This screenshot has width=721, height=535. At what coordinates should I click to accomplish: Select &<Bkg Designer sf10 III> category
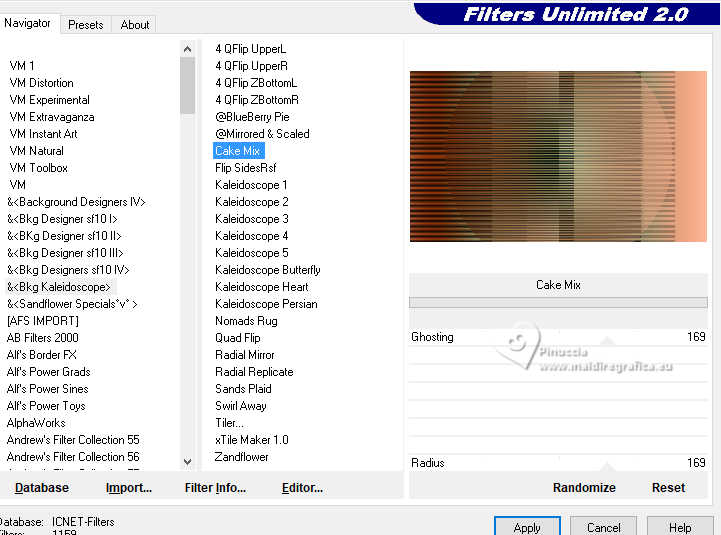(x=65, y=253)
